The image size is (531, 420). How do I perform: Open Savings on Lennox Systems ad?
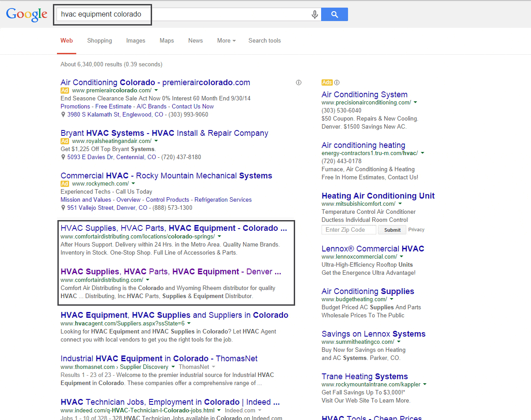pyautogui.click(x=374, y=334)
